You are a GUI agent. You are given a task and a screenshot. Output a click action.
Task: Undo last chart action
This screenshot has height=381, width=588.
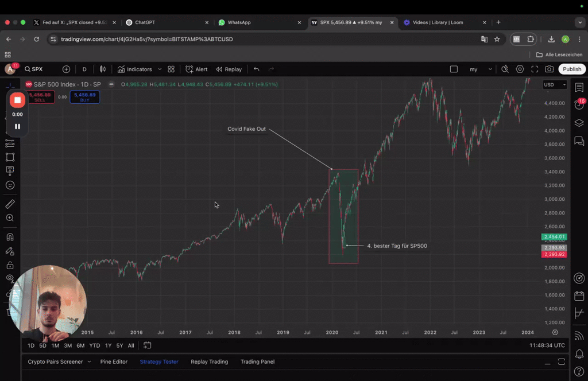coord(257,69)
